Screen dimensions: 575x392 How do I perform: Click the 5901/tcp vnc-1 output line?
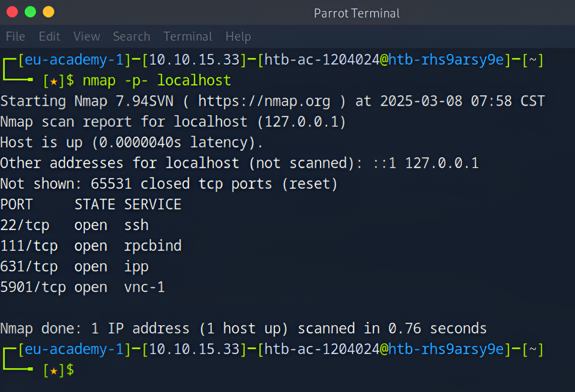pyautogui.click(x=83, y=287)
